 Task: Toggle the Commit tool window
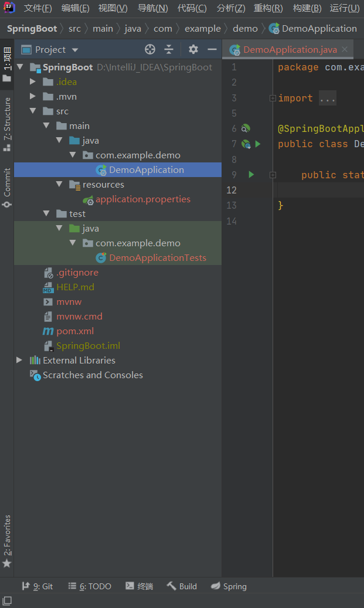(7, 188)
